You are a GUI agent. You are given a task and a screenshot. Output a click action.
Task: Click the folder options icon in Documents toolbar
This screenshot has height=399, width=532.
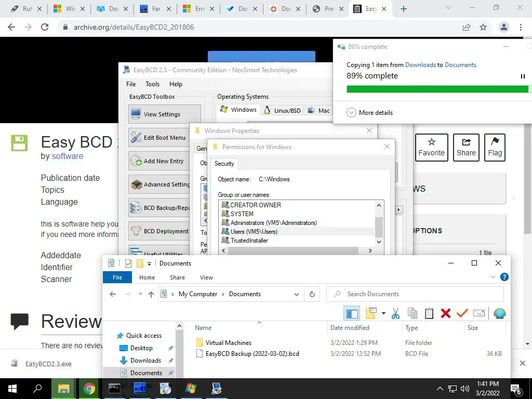click(x=371, y=313)
